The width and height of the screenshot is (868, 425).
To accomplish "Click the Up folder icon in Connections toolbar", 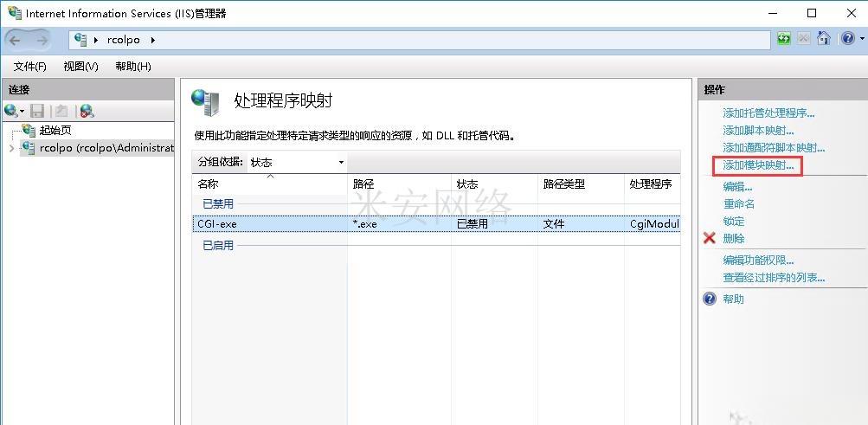I will click(61, 112).
